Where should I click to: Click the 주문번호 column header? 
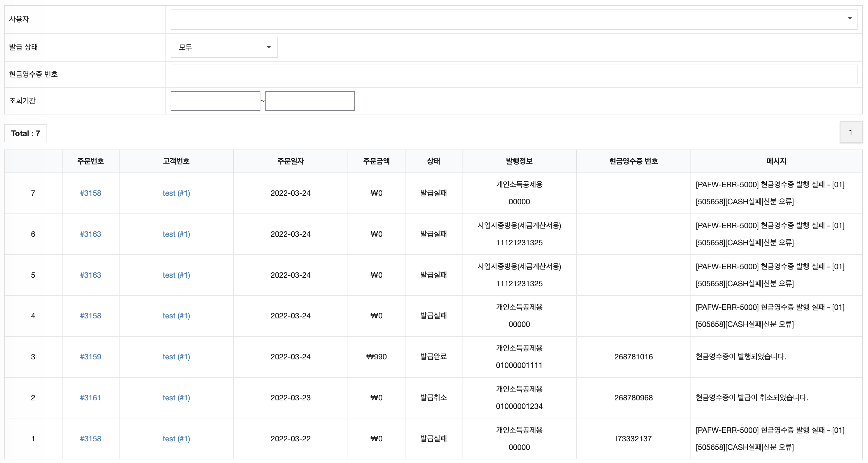coord(90,161)
